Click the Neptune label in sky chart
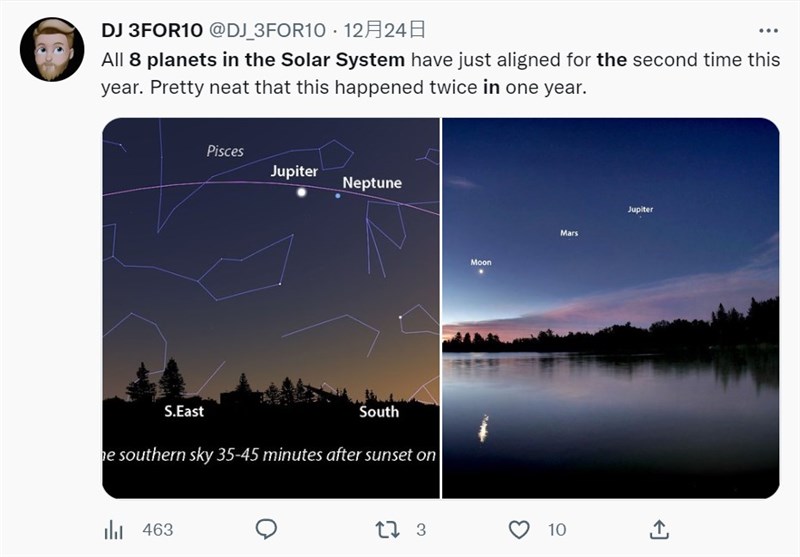This screenshot has height=557, width=800. pos(372,183)
